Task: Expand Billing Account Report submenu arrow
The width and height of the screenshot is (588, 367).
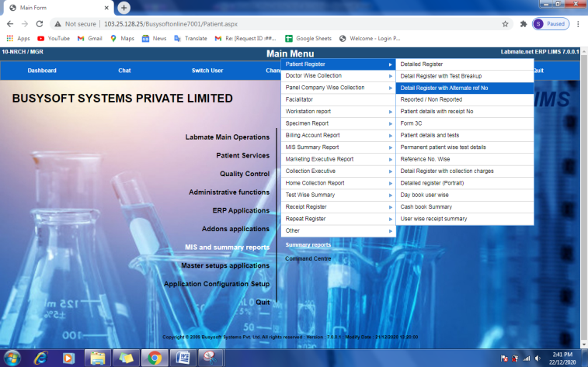Action: [x=391, y=136]
